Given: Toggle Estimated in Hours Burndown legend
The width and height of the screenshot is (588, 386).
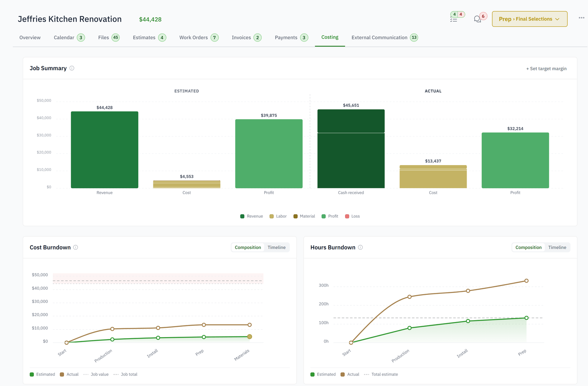Looking at the screenshot, I should [323, 374].
